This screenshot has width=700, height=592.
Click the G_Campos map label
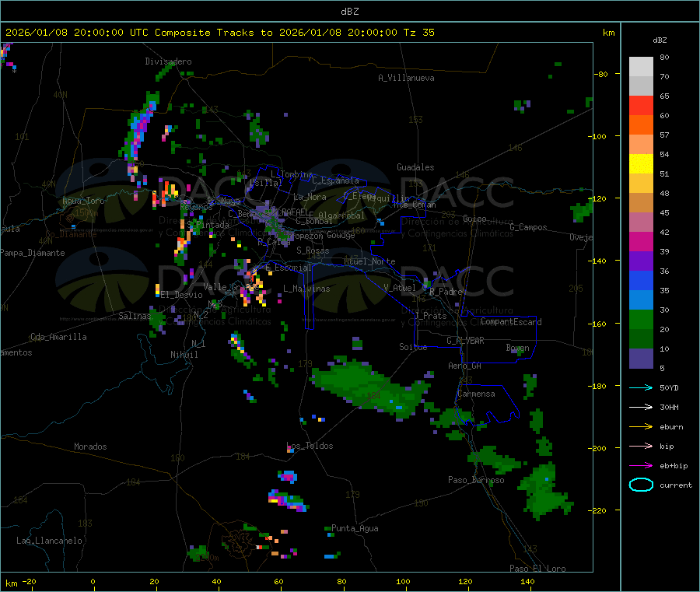coord(528,227)
